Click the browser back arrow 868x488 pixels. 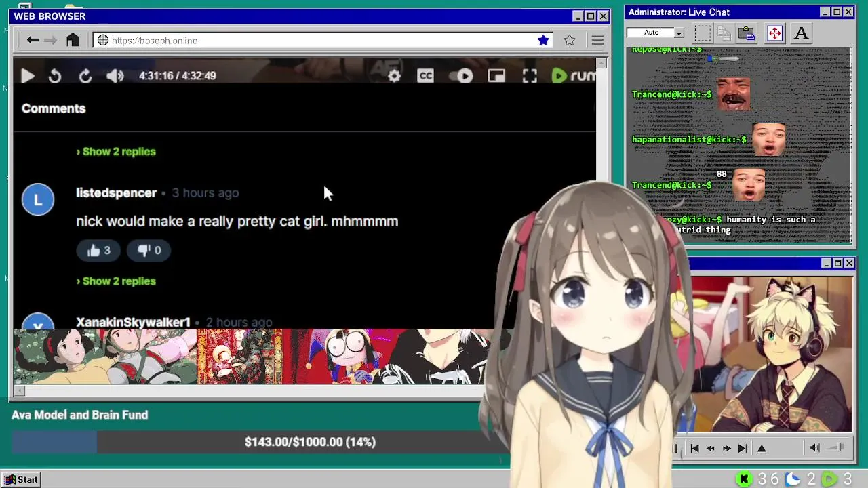[33, 41]
